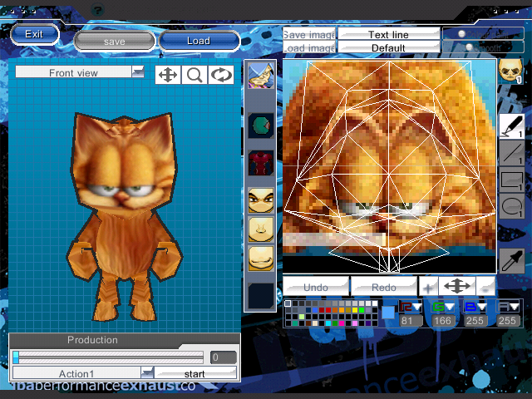Select the magnifier zoom tool in preview

coord(195,75)
